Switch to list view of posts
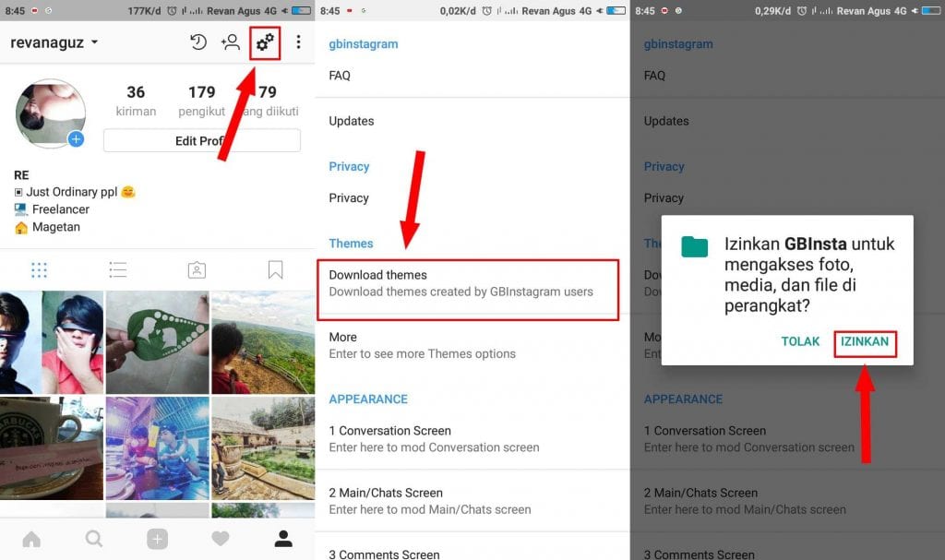 tap(118, 269)
